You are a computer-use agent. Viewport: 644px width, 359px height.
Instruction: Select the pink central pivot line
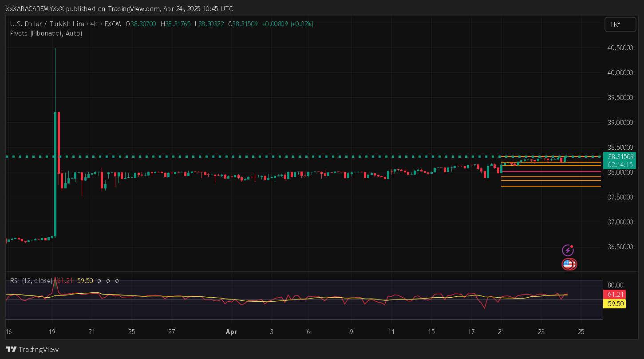pyautogui.click(x=550, y=172)
